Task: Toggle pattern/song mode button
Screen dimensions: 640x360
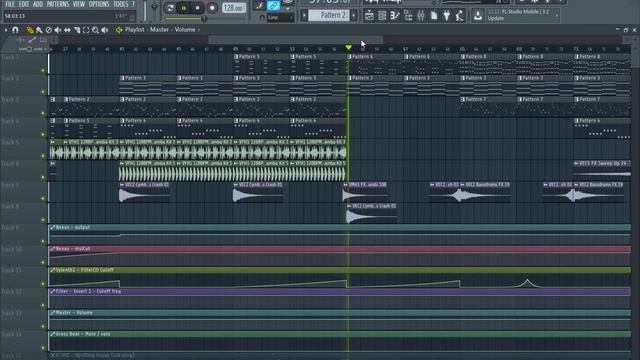Action: (x=170, y=8)
